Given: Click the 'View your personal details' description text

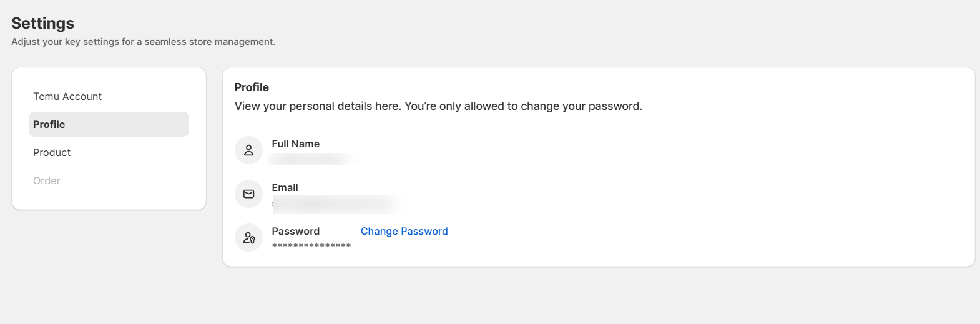Looking at the screenshot, I should coord(438,106).
